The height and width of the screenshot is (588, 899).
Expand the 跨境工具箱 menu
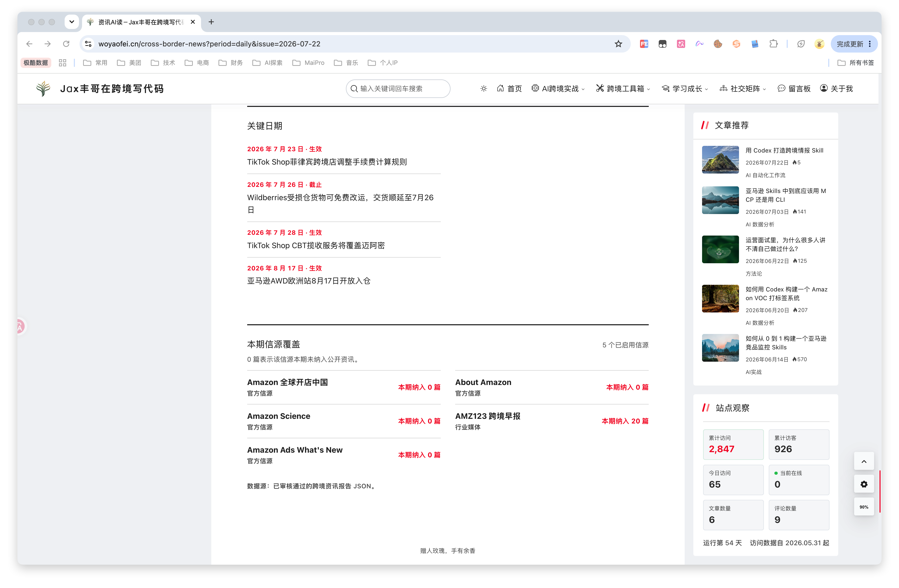(x=623, y=89)
